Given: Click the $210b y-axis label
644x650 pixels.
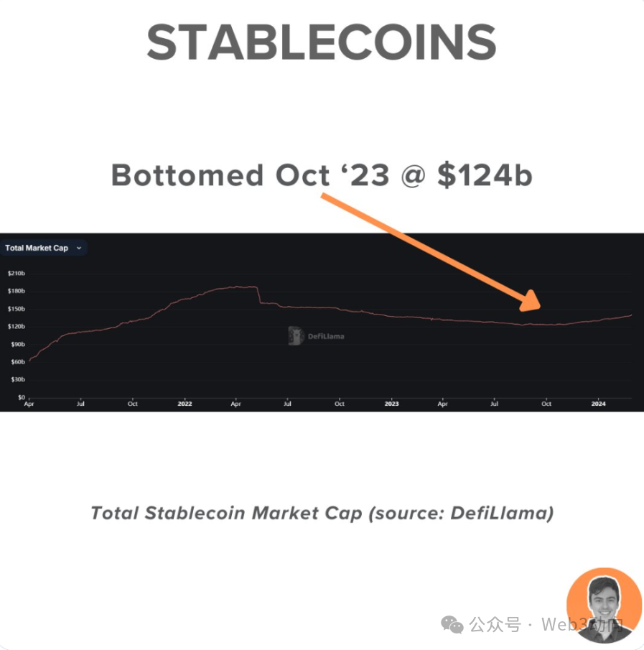Looking at the screenshot, I should coord(17,274).
